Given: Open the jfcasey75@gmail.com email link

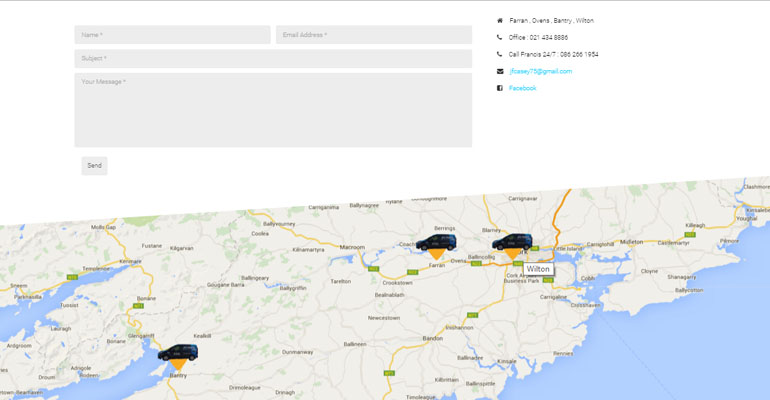Looking at the screenshot, I should [x=540, y=71].
